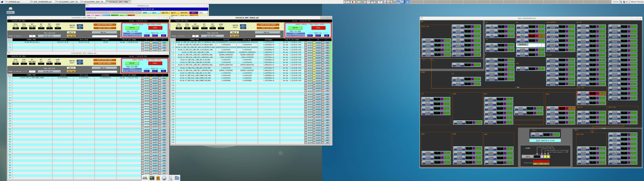The image size is (644, 181).
Task: Open SDF RESTORE SCREEN from H1SUSITMY table
Action: pyautogui.click(x=105, y=60)
